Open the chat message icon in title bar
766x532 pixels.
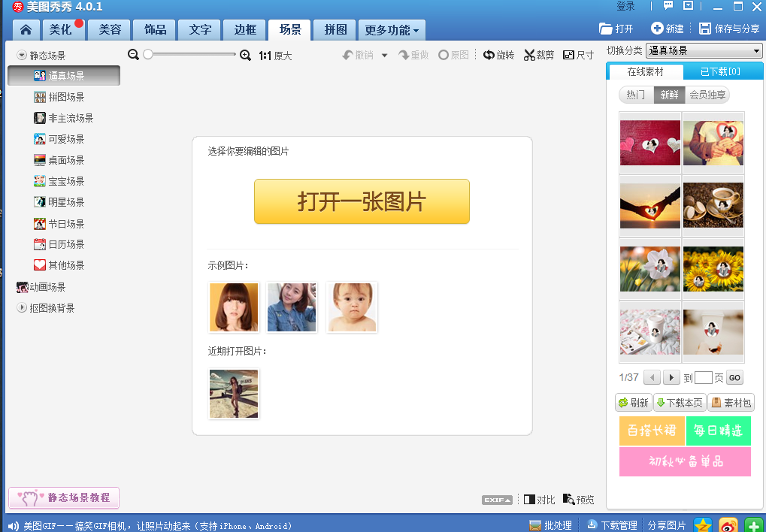tap(668, 5)
